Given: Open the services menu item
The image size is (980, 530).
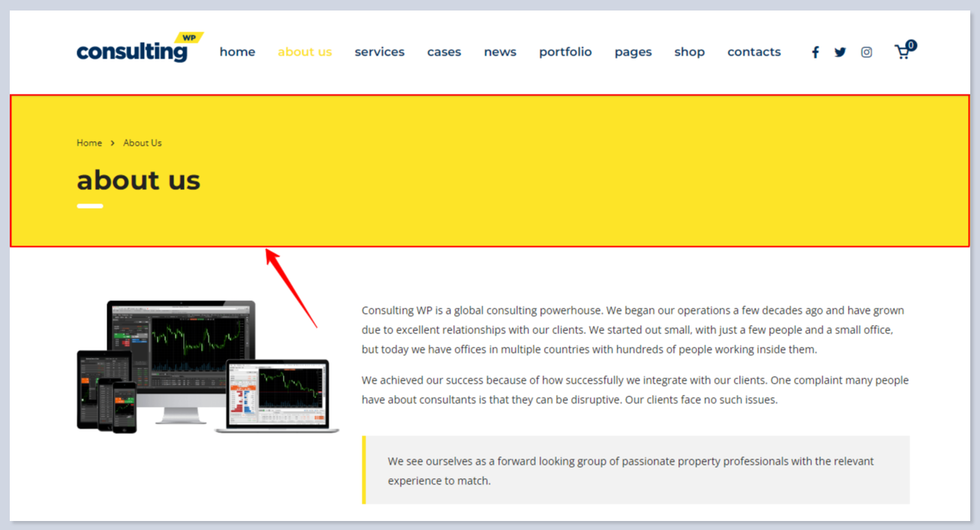Looking at the screenshot, I should (x=379, y=52).
